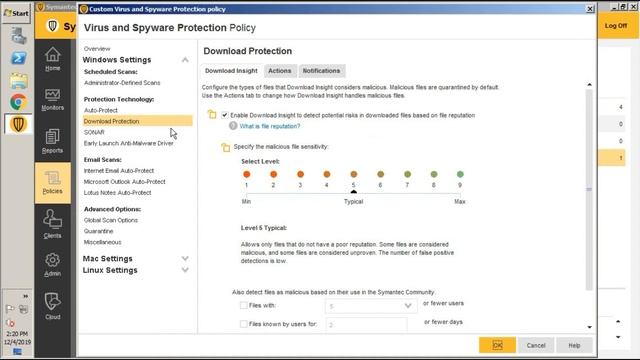Click the scroll down arrow of settings pane
The height and width of the screenshot is (360, 640).
[x=589, y=327]
